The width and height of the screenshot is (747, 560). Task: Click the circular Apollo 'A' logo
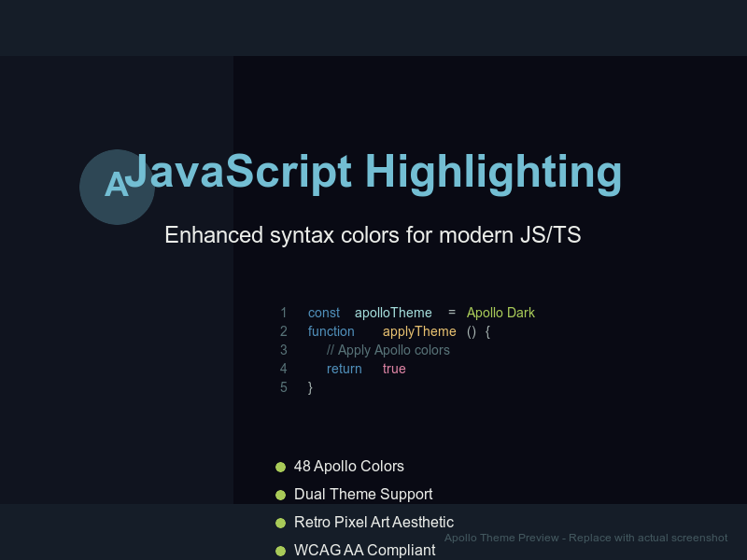tap(117, 188)
